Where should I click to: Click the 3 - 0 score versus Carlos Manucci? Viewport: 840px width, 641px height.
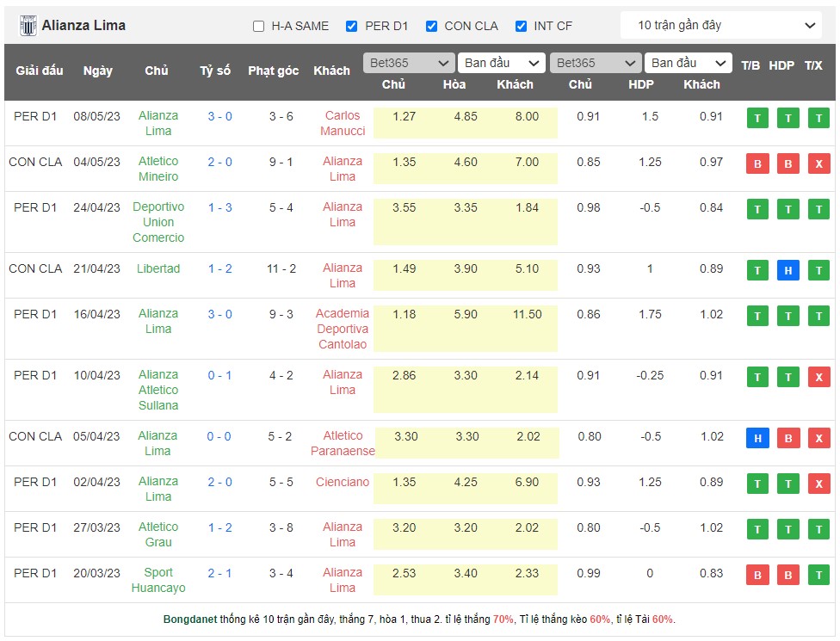(219, 116)
